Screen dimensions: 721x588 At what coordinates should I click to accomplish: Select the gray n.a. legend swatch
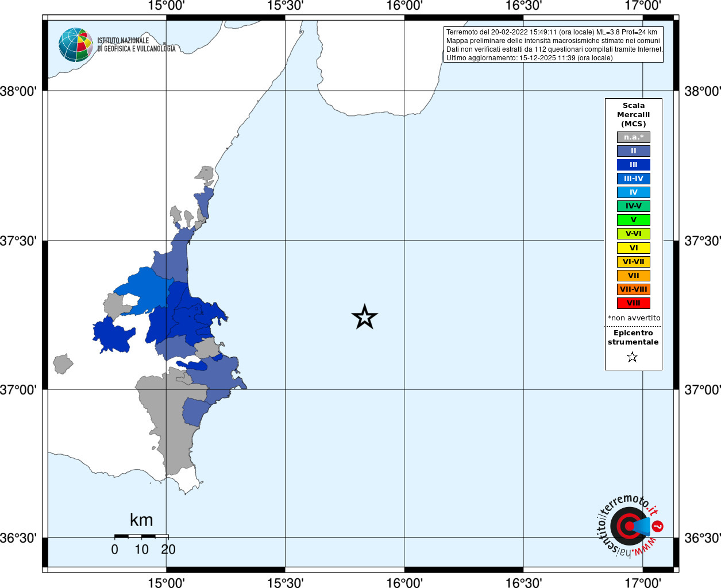pos(633,137)
